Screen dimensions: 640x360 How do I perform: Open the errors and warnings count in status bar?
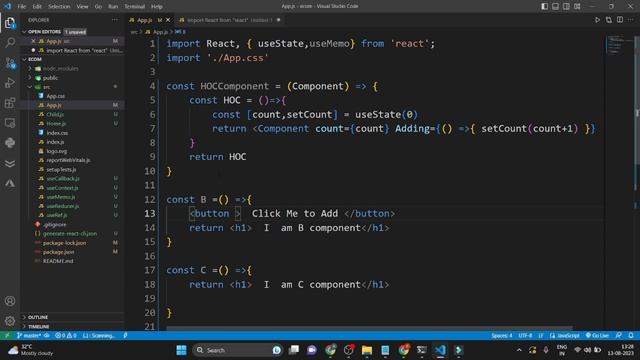[66, 336]
